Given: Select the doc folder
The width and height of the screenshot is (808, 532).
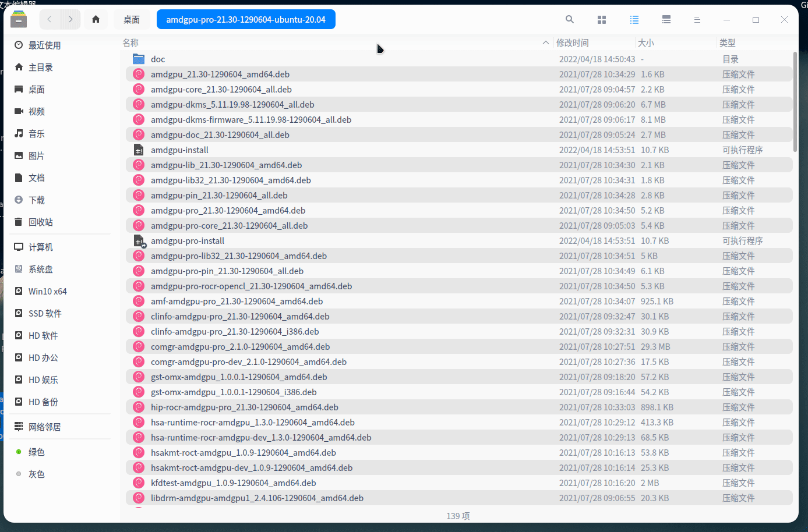Looking at the screenshot, I should [459, 59].
